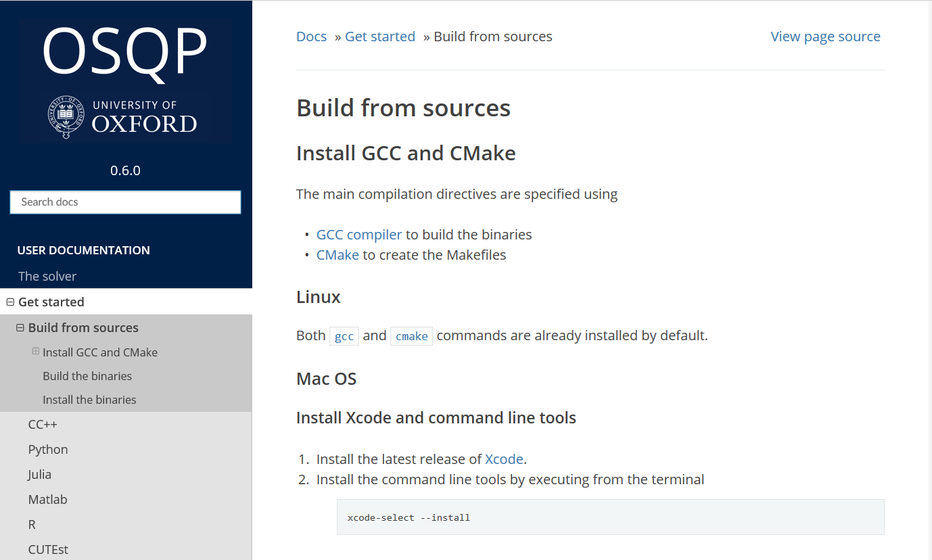Follow the Xcode link
932x560 pixels.
click(504, 459)
